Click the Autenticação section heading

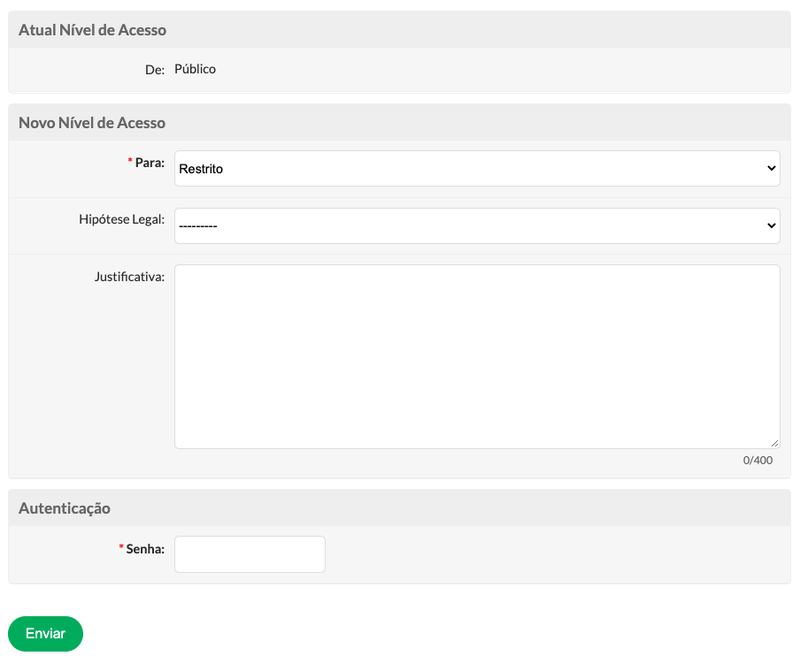(x=64, y=509)
